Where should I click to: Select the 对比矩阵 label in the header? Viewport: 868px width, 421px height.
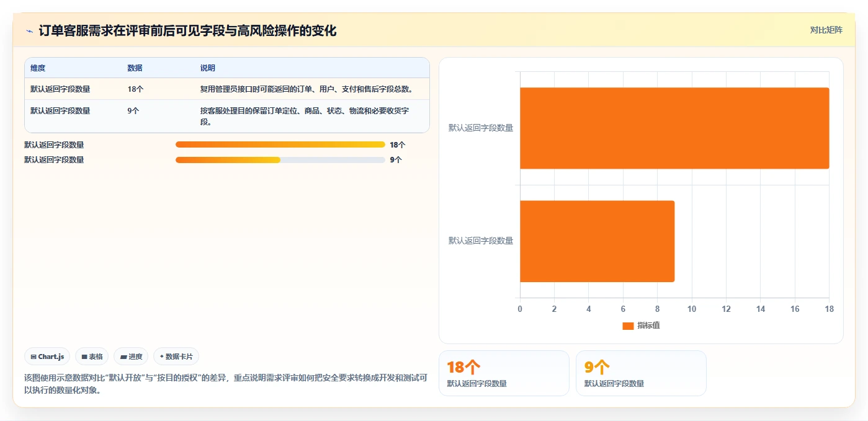826,30
